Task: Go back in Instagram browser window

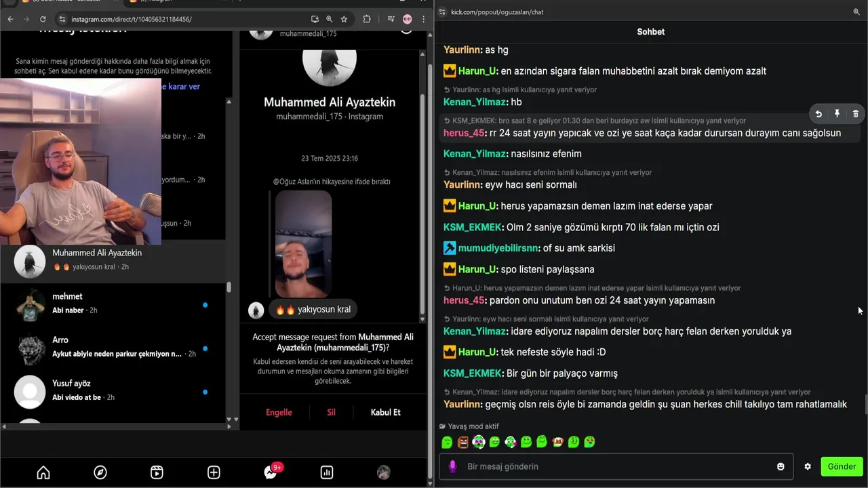Action: (x=10, y=19)
